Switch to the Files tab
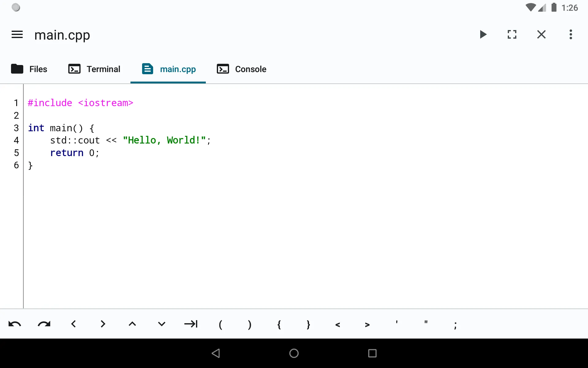 tap(29, 69)
